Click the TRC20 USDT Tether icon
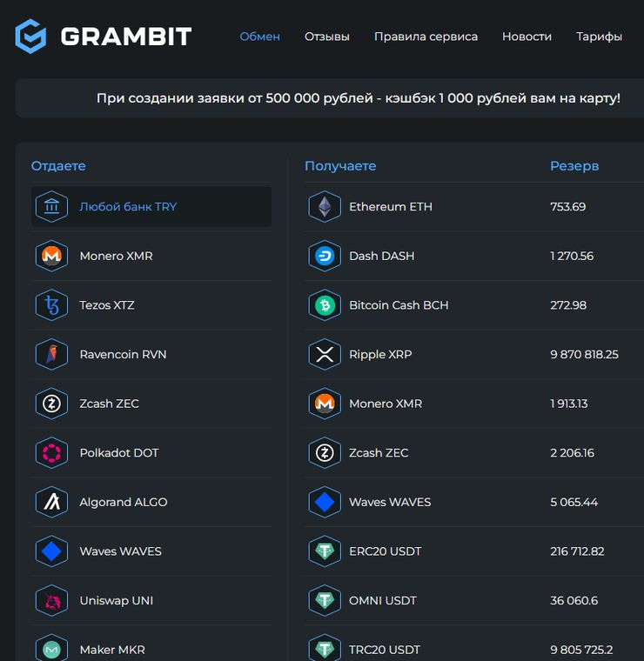 (325, 649)
